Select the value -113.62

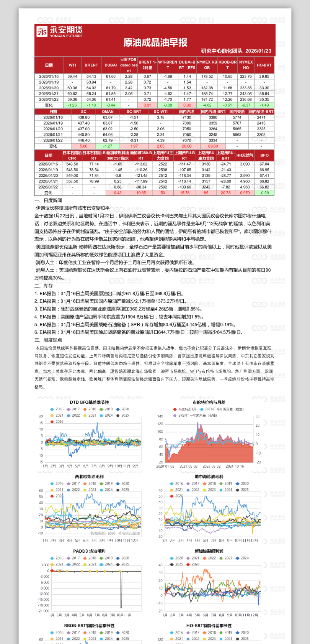pyautogui.click(x=141, y=164)
